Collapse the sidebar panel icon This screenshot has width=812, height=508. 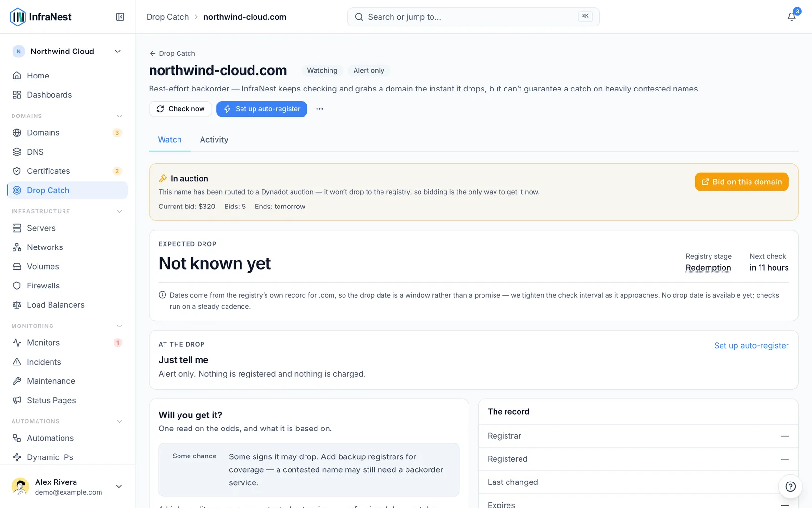point(120,17)
